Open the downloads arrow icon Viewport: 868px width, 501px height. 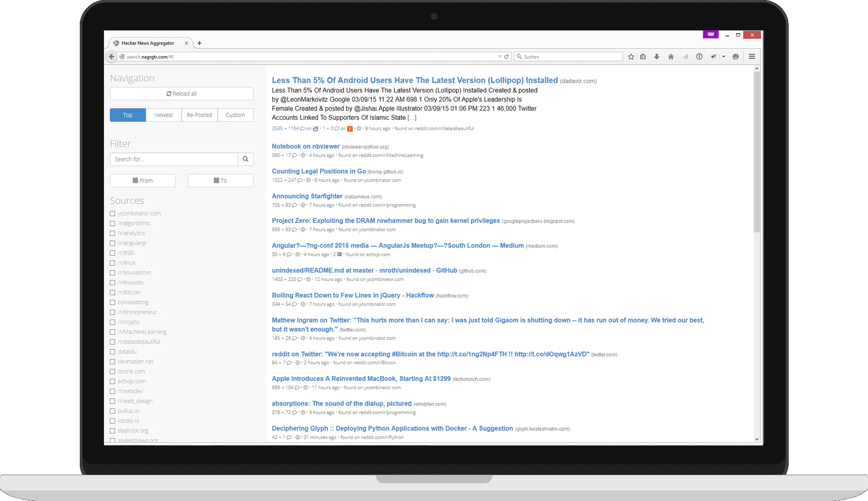[657, 57]
